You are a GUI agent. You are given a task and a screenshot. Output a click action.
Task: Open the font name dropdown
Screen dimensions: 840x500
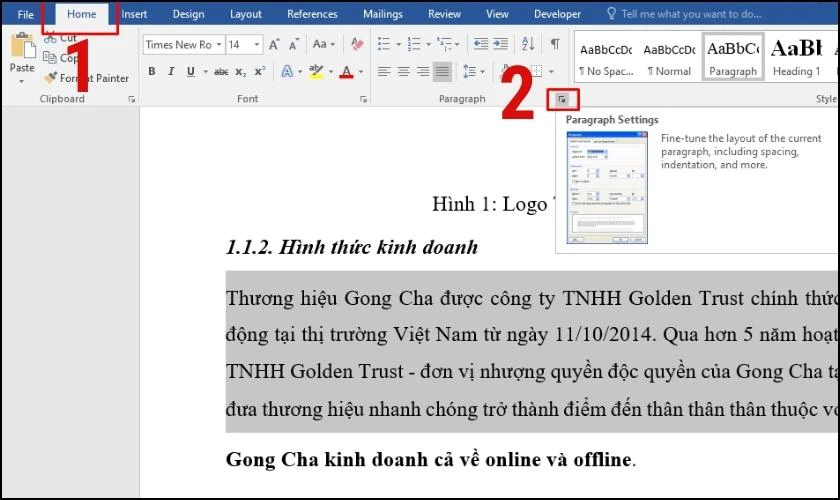(219, 44)
